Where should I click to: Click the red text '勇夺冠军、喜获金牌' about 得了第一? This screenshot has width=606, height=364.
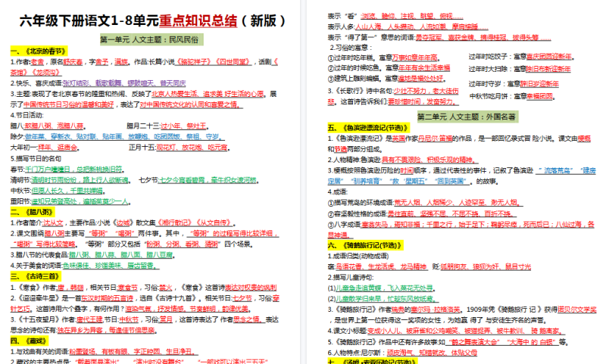(x=445, y=37)
